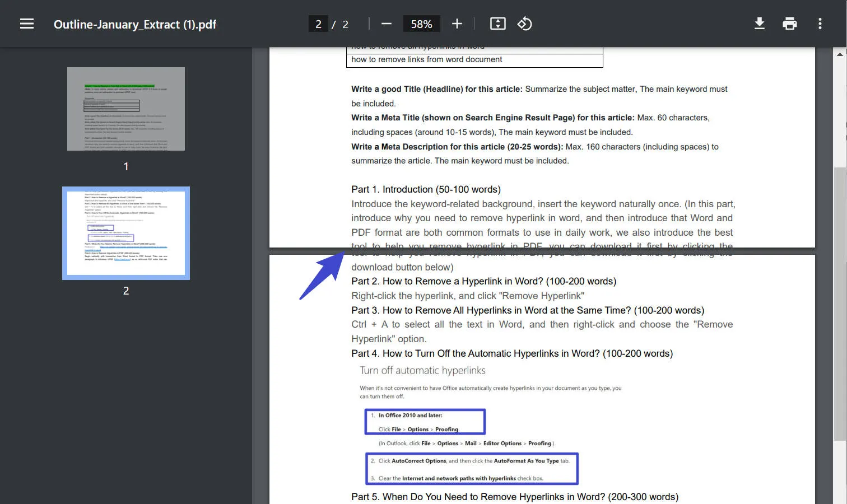Click the fit-to-page icon
Viewport: 847px width, 504px height.
point(497,24)
